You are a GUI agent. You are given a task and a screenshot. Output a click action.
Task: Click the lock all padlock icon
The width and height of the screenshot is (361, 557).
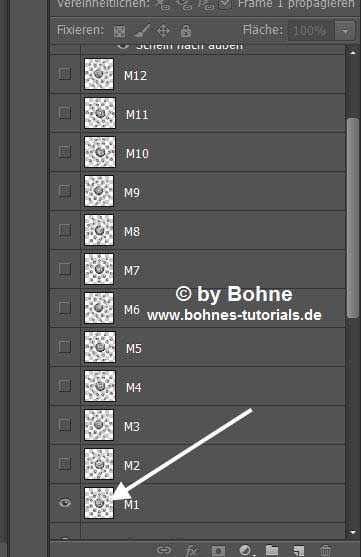click(186, 31)
